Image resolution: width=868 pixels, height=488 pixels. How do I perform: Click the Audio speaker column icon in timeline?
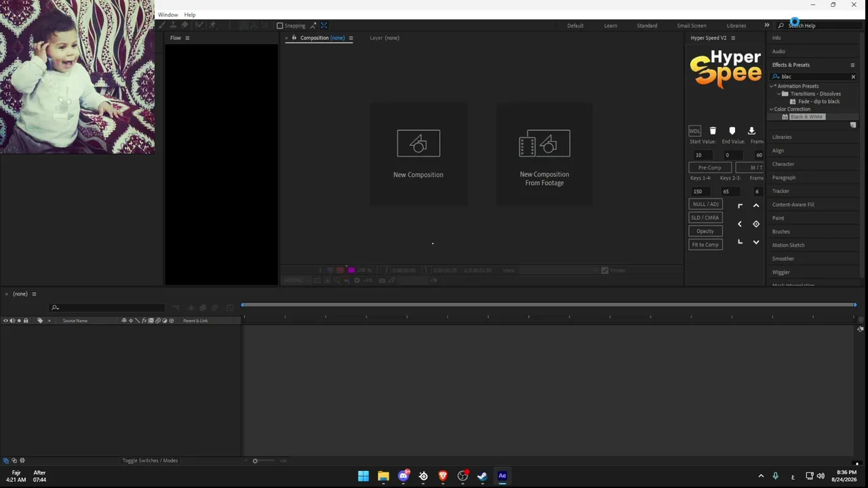click(x=12, y=321)
